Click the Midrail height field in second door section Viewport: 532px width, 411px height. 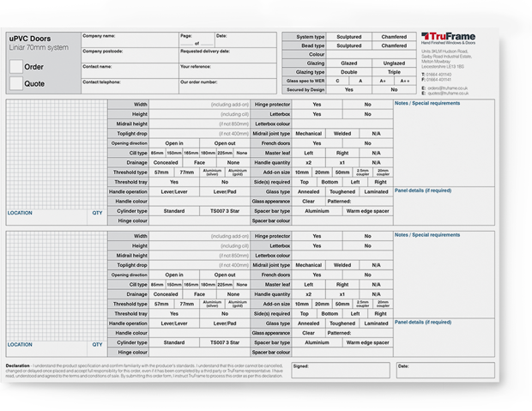click(x=199, y=255)
